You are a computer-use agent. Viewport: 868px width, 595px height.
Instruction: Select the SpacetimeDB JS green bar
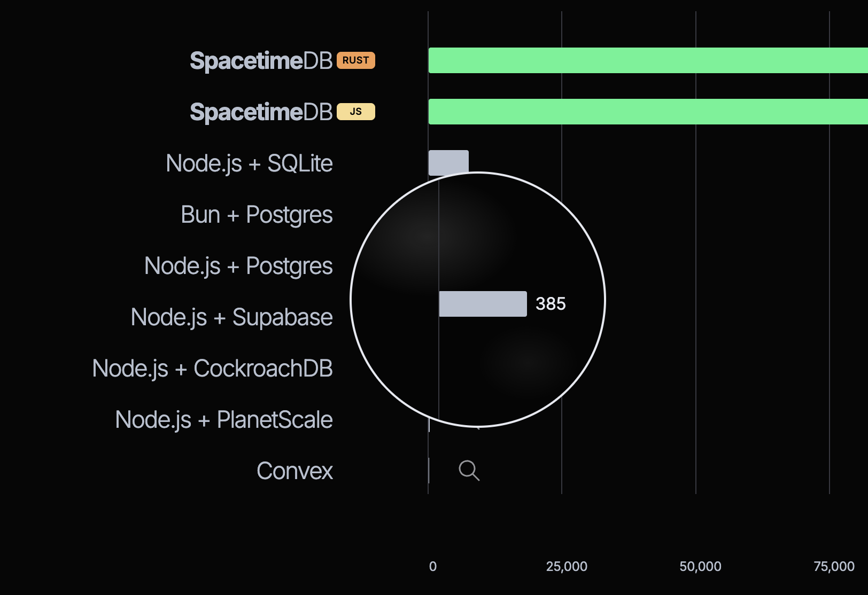coord(647,112)
